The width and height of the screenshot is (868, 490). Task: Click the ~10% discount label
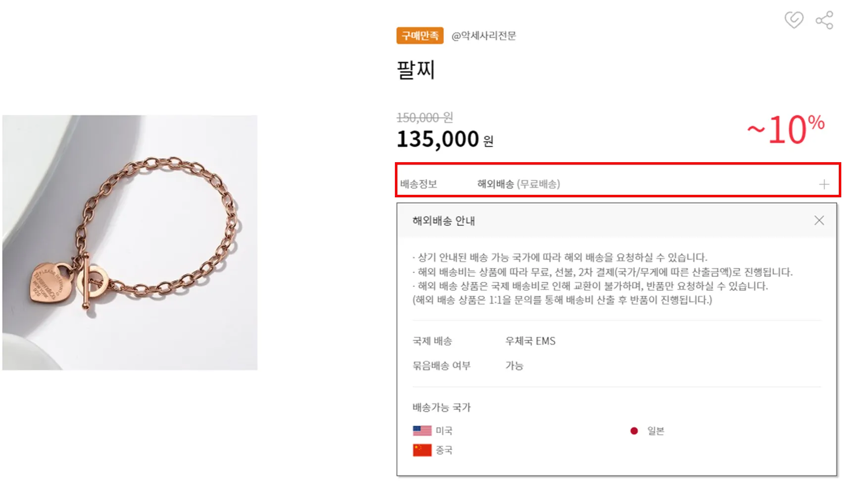pos(786,130)
